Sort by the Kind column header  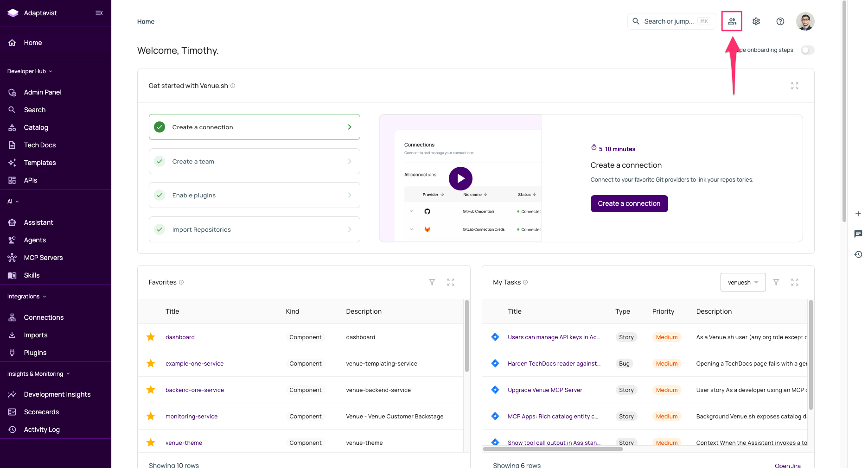pyautogui.click(x=292, y=311)
